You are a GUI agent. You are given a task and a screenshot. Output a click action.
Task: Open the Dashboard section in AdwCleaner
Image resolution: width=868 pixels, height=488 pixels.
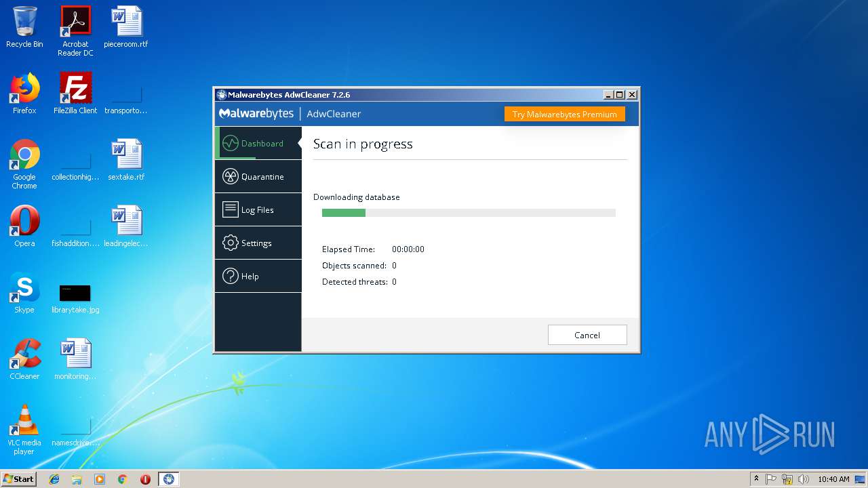coord(258,143)
